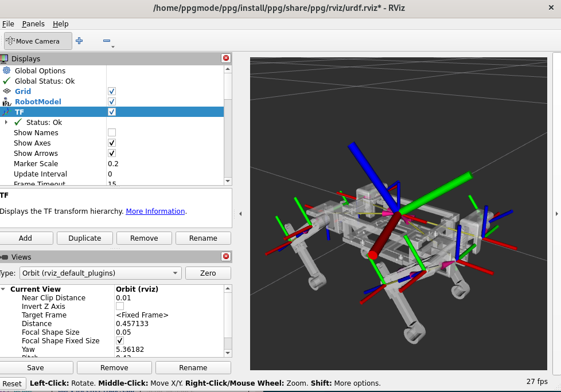
Task: Select the Global Options row
Action: click(112, 70)
